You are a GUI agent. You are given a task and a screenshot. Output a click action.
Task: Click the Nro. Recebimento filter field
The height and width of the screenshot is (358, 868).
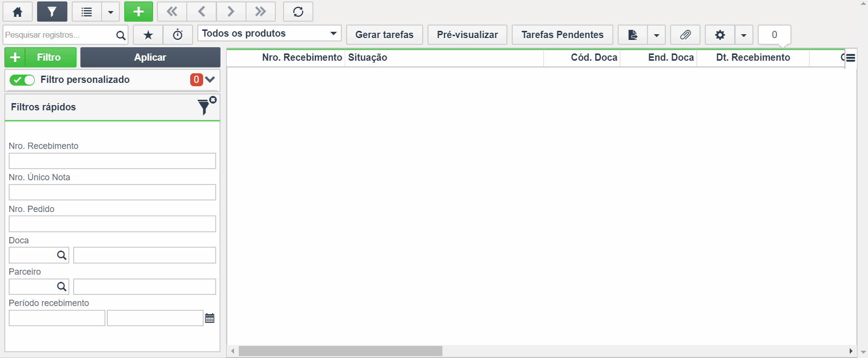112,161
